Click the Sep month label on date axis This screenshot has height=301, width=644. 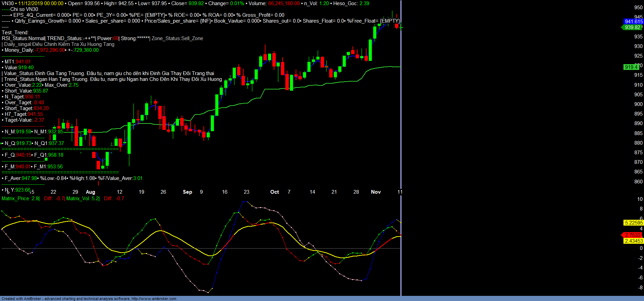click(187, 192)
